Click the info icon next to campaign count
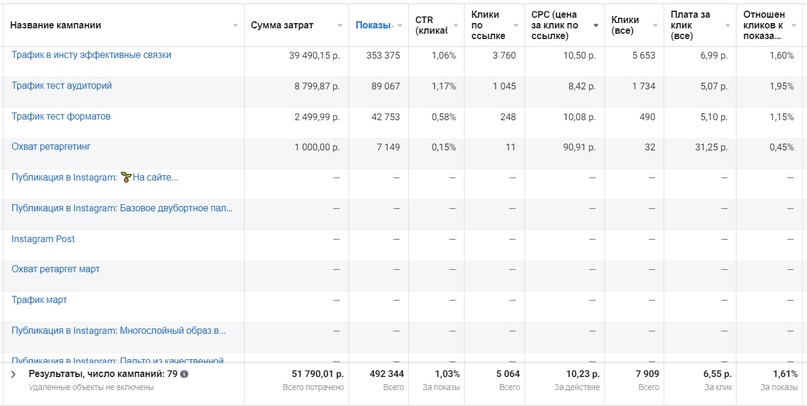The height and width of the screenshot is (406, 807). [x=184, y=374]
